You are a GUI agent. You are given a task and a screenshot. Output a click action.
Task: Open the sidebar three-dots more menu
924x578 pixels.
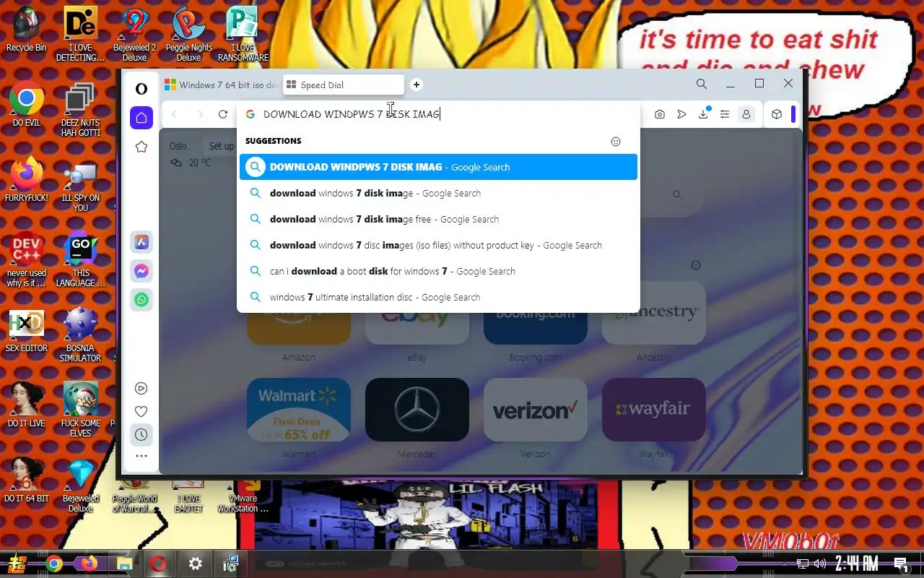point(141,456)
